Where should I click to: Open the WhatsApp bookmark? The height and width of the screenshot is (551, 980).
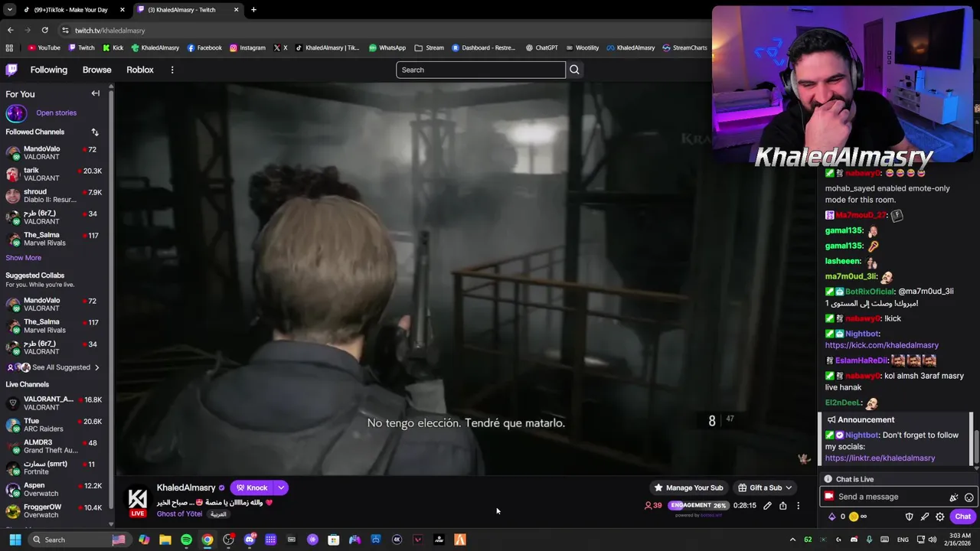387,47
